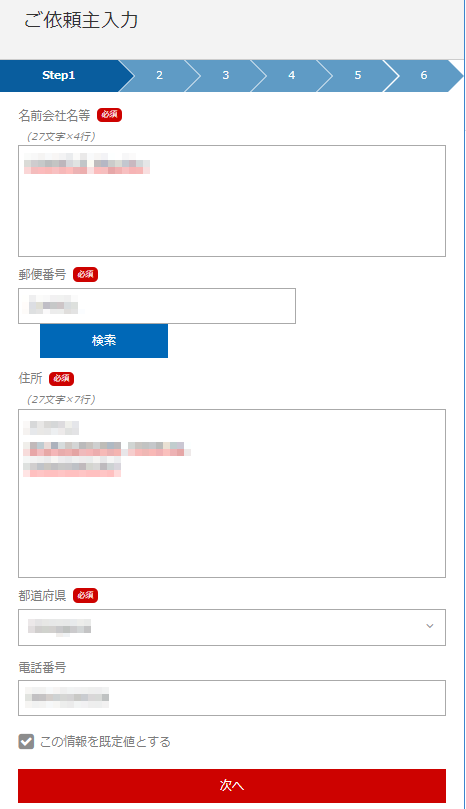
Task: Click the 必須 badge beside 郵便番号
Action: (x=86, y=274)
